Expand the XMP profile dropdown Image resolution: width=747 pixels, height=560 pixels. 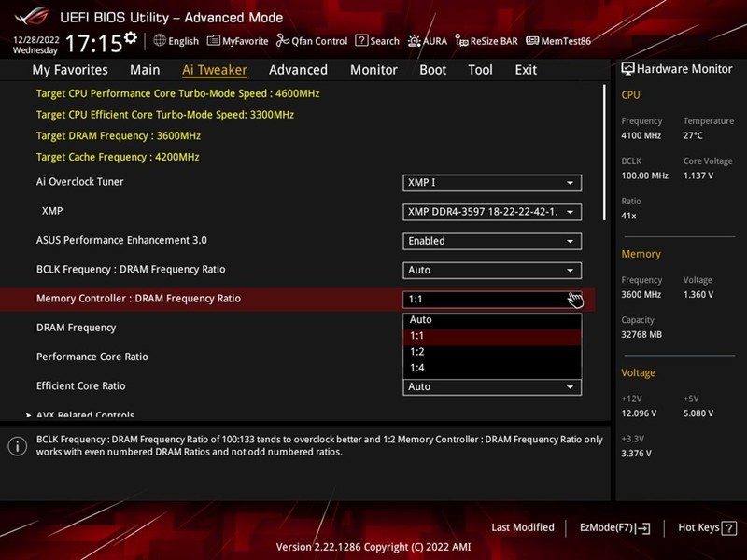493,212
